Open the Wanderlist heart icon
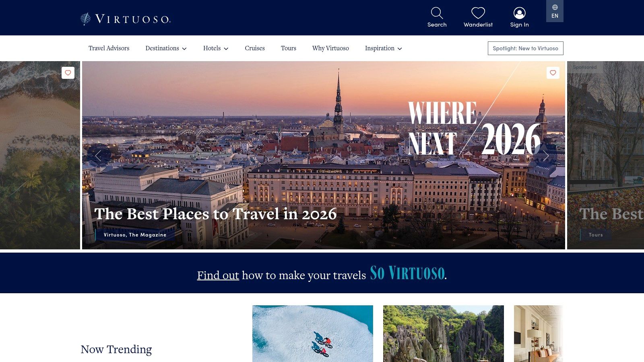The height and width of the screenshot is (362, 644). [x=478, y=13]
